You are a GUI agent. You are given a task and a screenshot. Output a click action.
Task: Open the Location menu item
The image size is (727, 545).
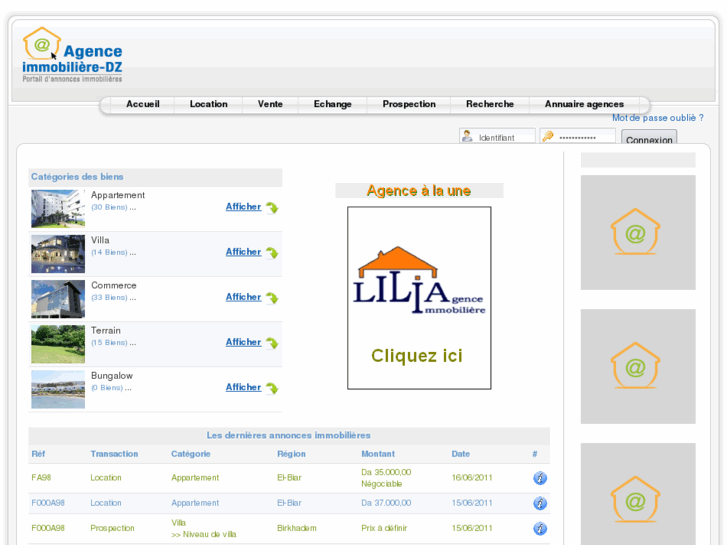tap(209, 104)
